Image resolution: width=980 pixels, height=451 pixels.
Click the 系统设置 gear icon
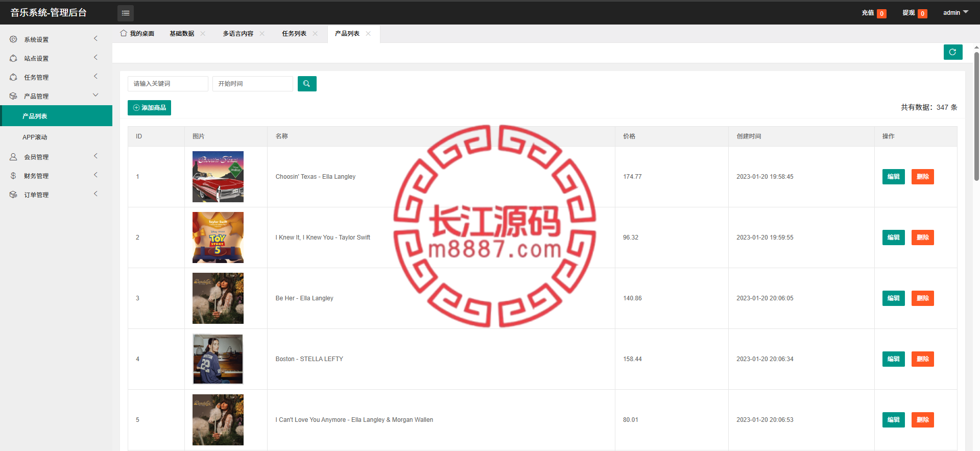point(13,39)
